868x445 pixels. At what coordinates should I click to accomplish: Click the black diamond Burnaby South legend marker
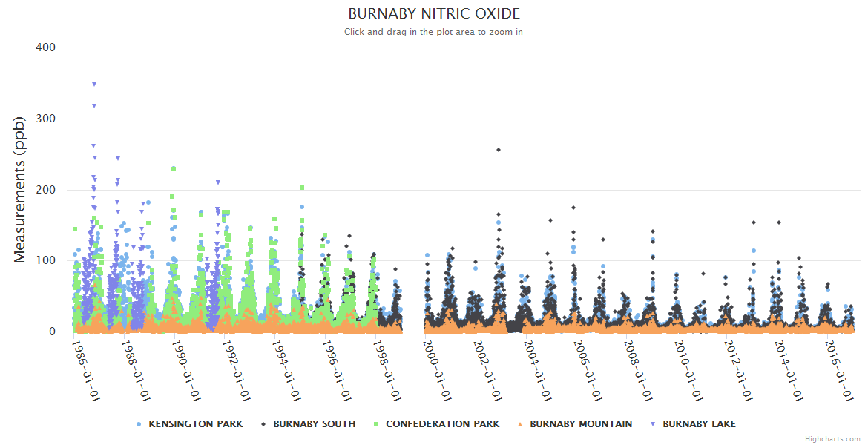(x=263, y=424)
